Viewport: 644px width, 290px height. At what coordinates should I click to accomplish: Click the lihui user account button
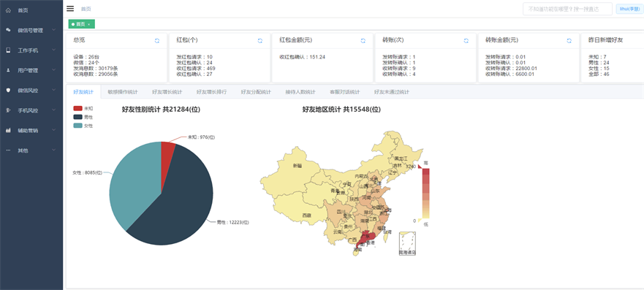pos(629,9)
